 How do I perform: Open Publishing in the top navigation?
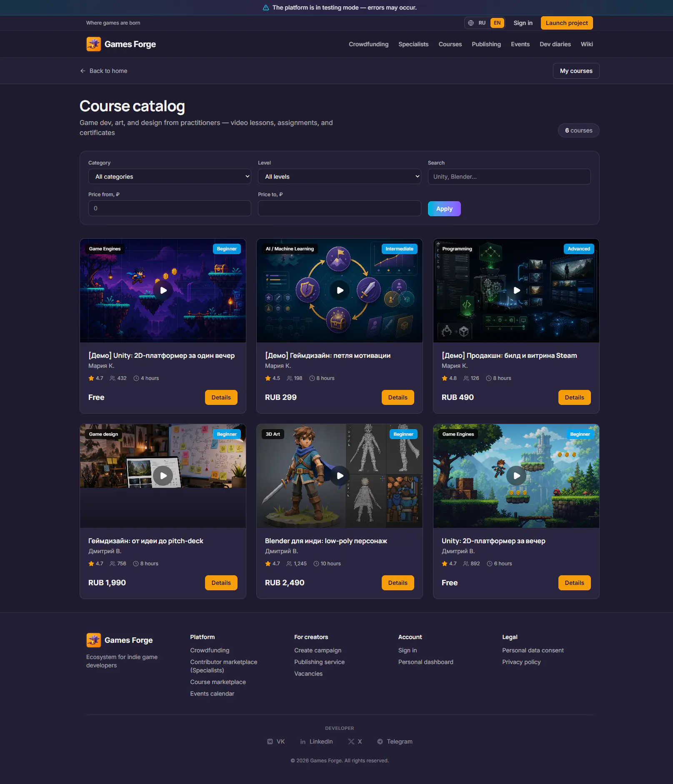(486, 44)
